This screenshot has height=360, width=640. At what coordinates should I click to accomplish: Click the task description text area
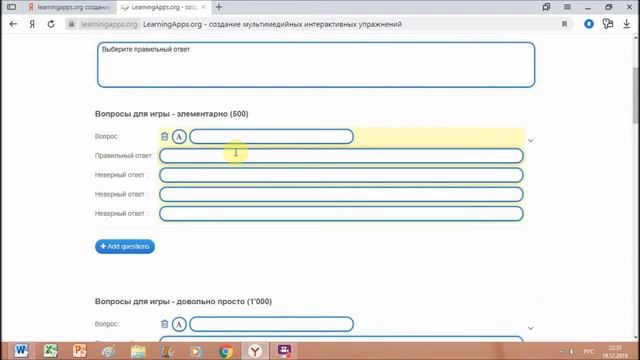tap(316, 64)
